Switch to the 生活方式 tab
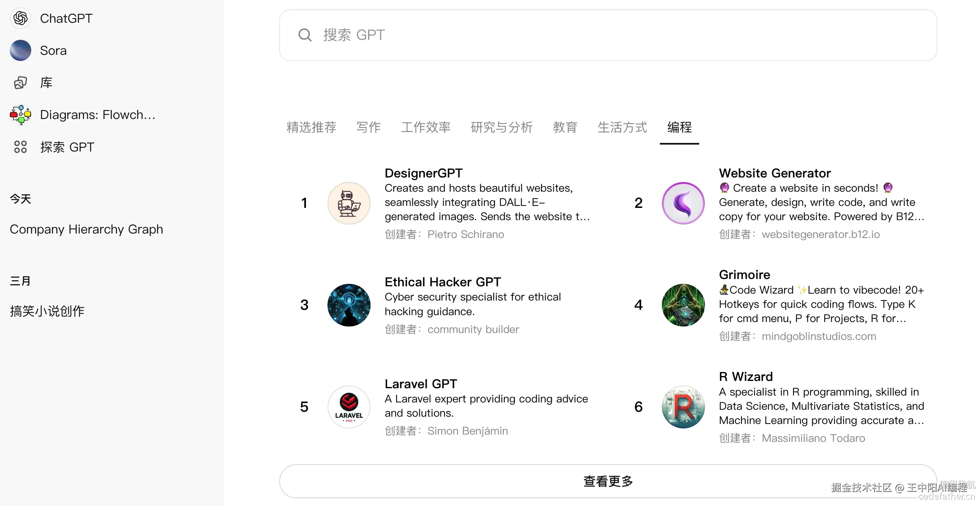Image resolution: width=980 pixels, height=506 pixels. (x=622, y=128)
